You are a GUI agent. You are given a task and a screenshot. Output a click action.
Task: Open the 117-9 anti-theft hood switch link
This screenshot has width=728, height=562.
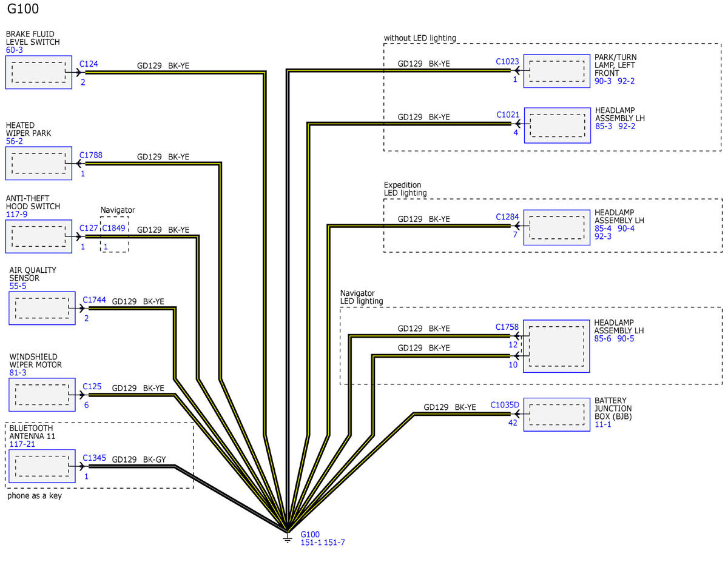coord(16,215)
